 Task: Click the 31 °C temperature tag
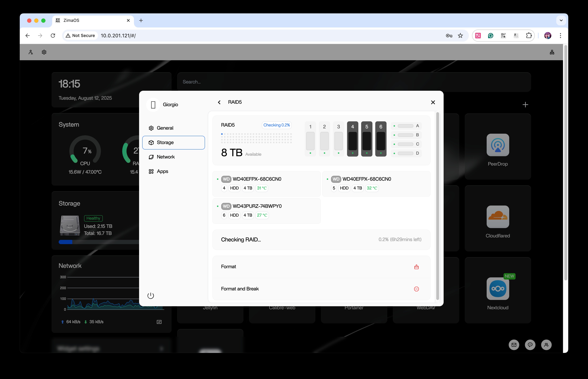(262, 188)
